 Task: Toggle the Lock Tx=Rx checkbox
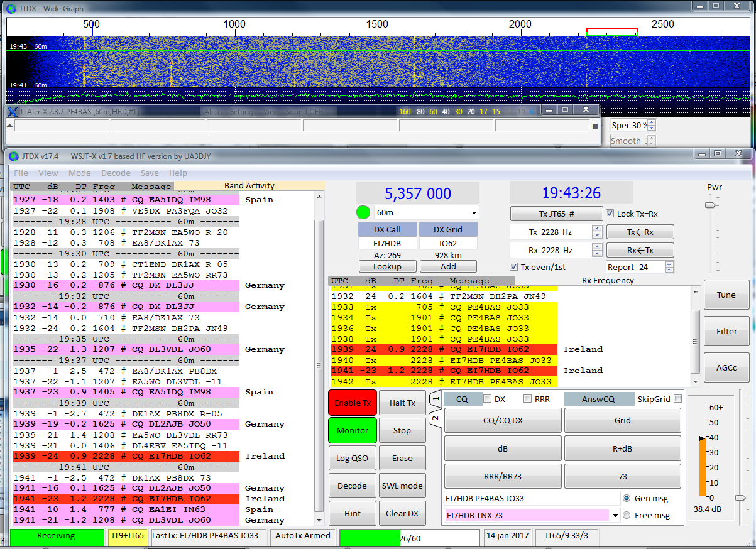point(610,212)
